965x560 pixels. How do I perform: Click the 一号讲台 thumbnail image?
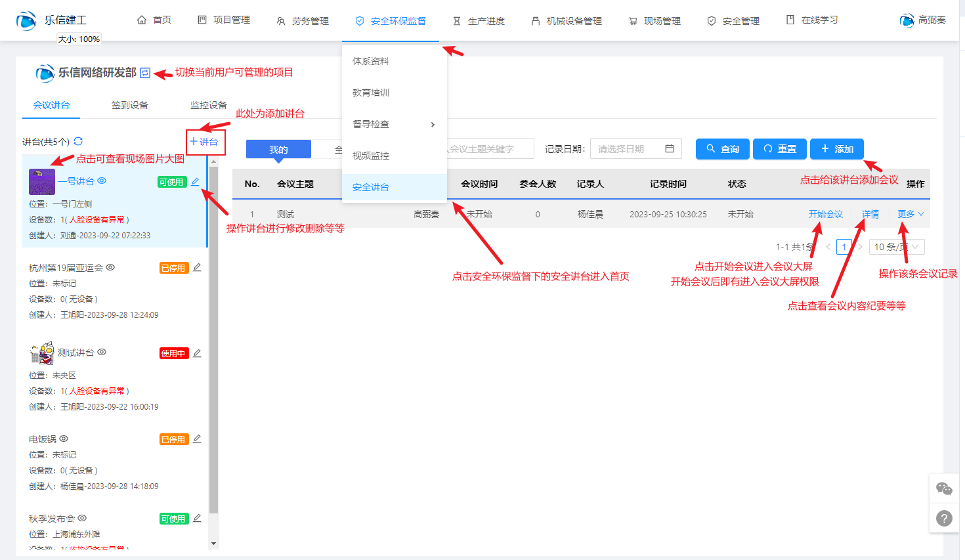42,182
